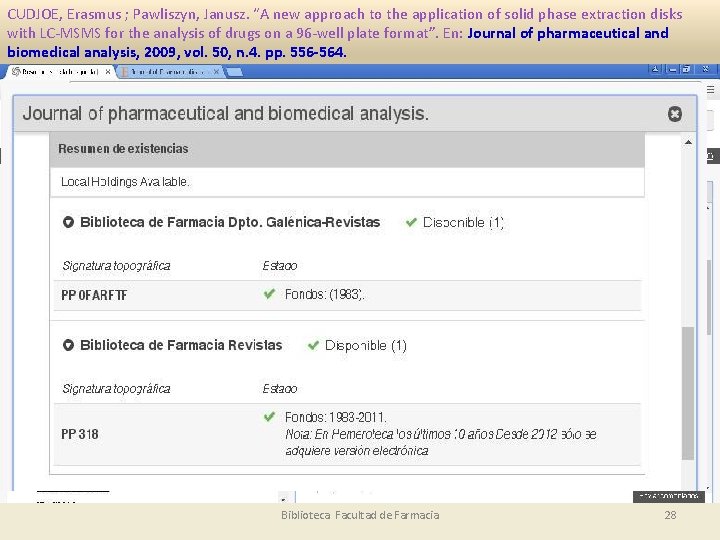720x540 pixels.
Task: Click the Hemeroteca note text
Action: point(441,443)
